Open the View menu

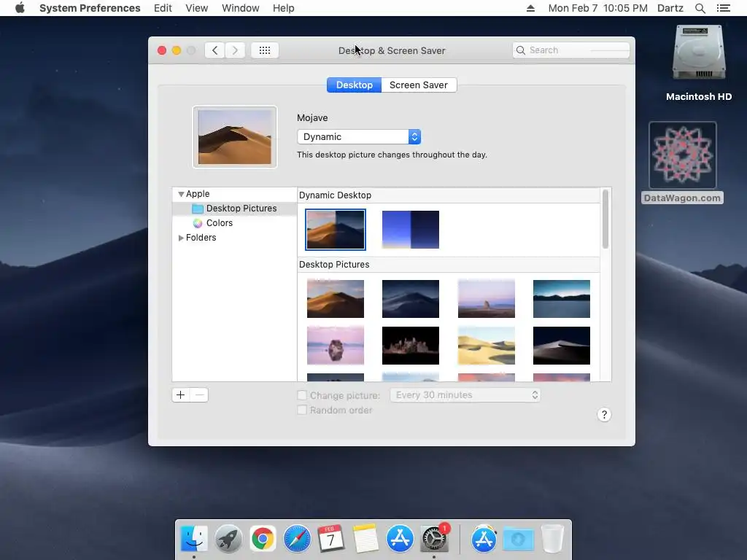coord(197,8)
